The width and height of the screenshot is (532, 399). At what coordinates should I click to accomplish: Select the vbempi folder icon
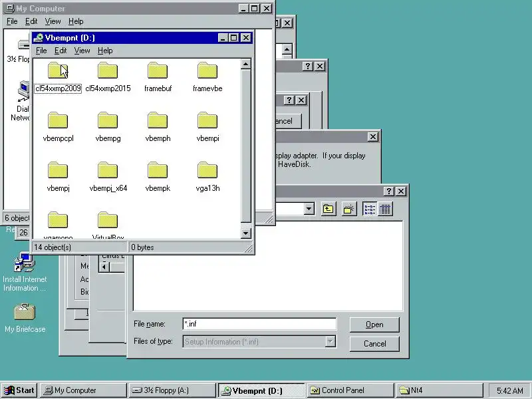click(207, 120)
